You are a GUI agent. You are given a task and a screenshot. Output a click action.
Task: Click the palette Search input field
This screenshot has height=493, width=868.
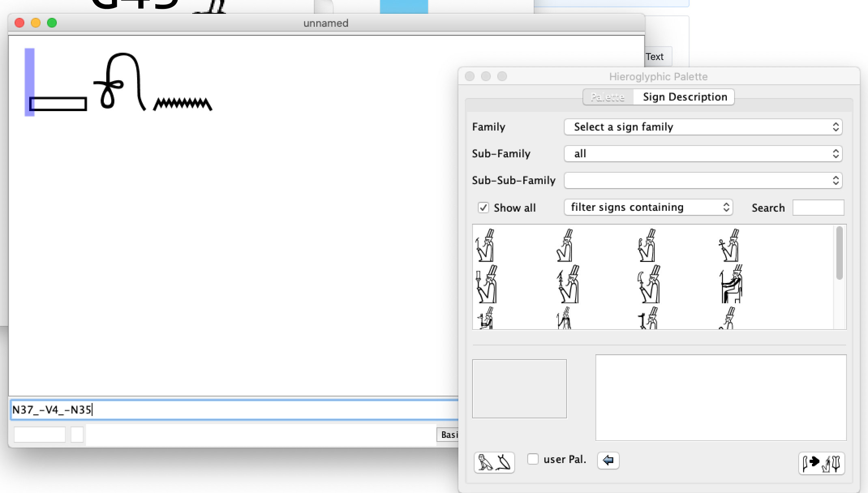[x=818, y=208]
